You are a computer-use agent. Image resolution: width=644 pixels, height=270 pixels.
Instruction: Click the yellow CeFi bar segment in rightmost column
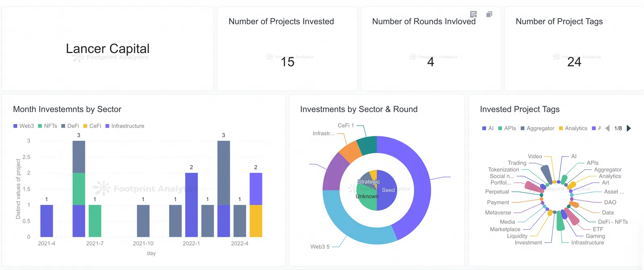coord(256,221)
